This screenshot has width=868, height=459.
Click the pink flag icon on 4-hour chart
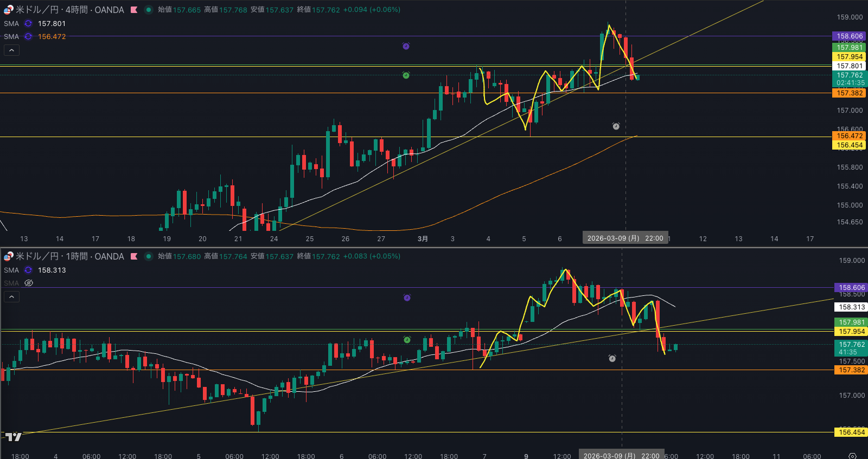click(134, 10)
